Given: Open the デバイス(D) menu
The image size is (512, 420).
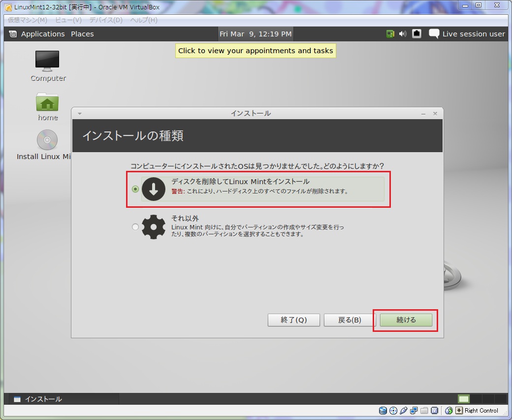Looking at the screenshot, I should click(x=106, y=20).
